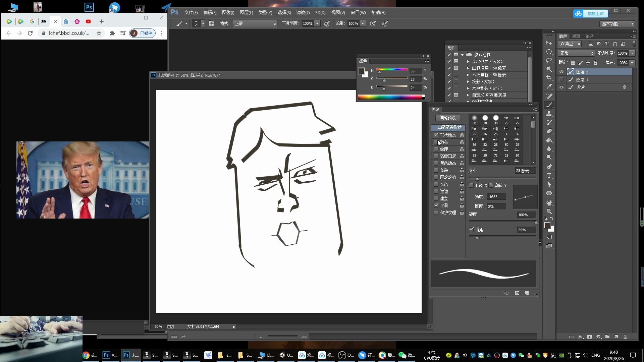
Task: Open the 文件(F) menu
Action: pos(191,12)
